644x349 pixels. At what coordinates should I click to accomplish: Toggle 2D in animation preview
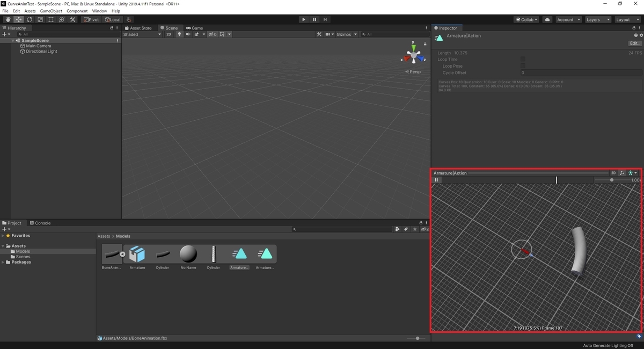point(613,173)
